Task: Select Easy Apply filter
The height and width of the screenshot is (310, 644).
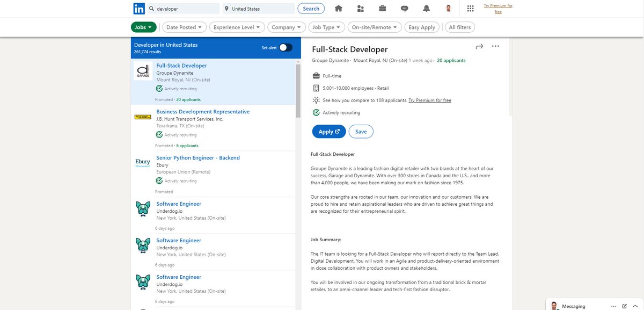Action: (x=422, y=27)
